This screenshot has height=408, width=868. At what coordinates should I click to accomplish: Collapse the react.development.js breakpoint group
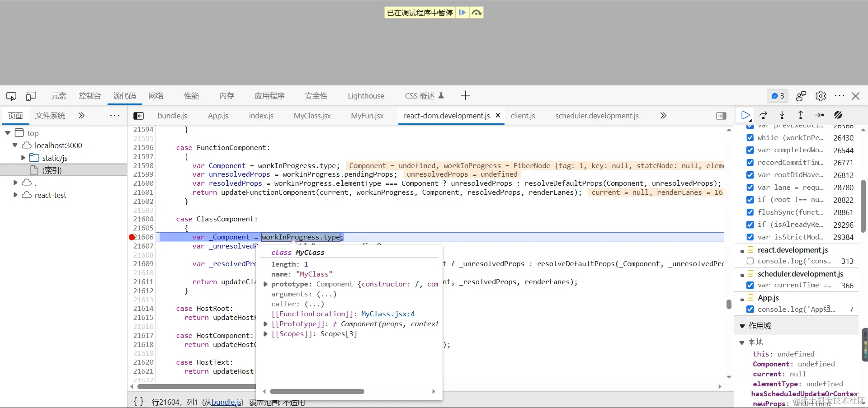pos(742,251)
